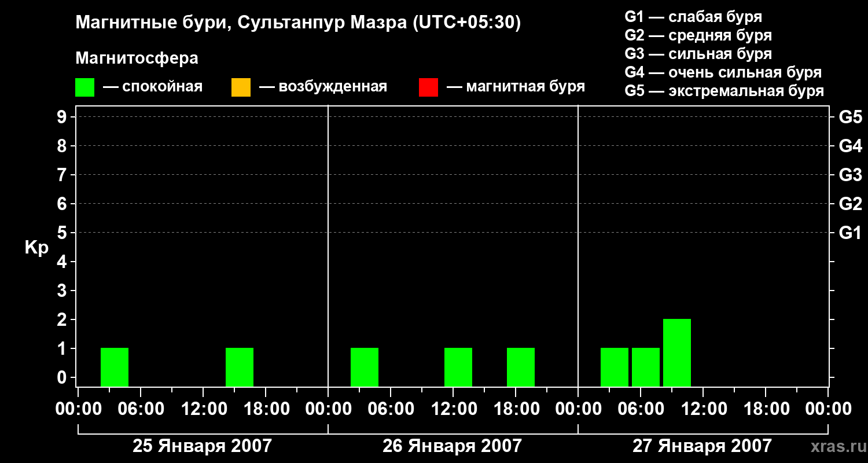Click the red 'магнитная буря' legend swatch
Image resolution: width=868 pixels, height=463 pixels.
(428, 87)
